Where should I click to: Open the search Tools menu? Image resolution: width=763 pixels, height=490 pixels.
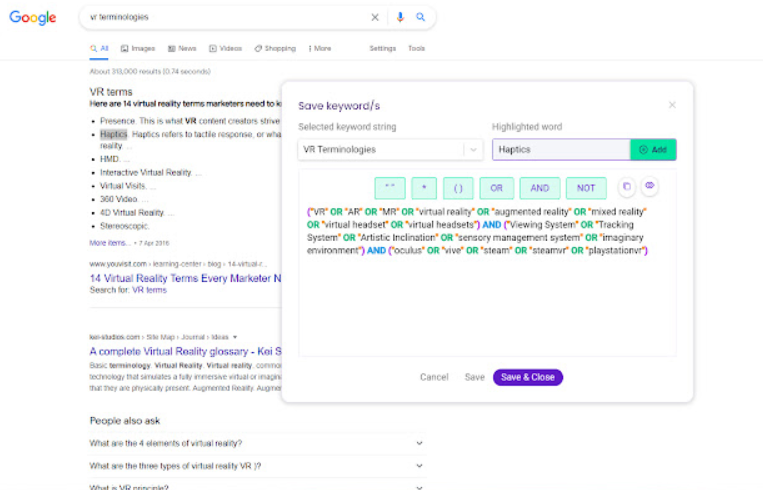417,49
